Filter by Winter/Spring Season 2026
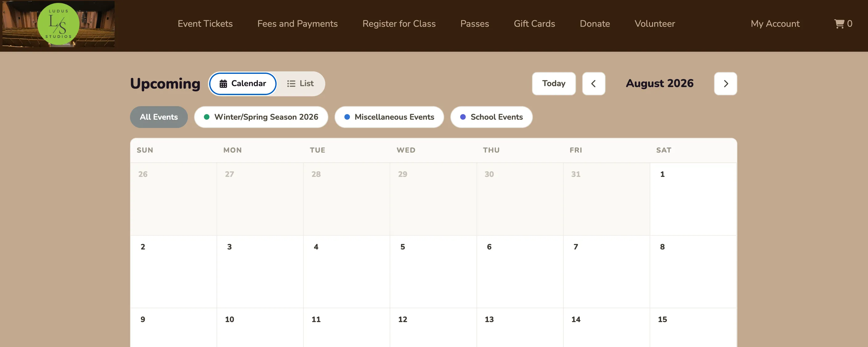Screen dimensions: 868x347 click(x=261, y=117)
